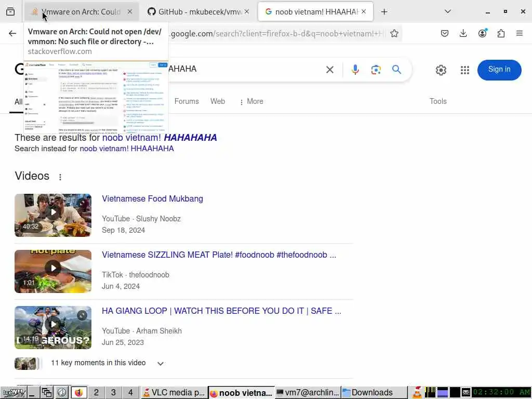Search by image with Google Lens icon
532x399 pixels.
click(376, 70)
